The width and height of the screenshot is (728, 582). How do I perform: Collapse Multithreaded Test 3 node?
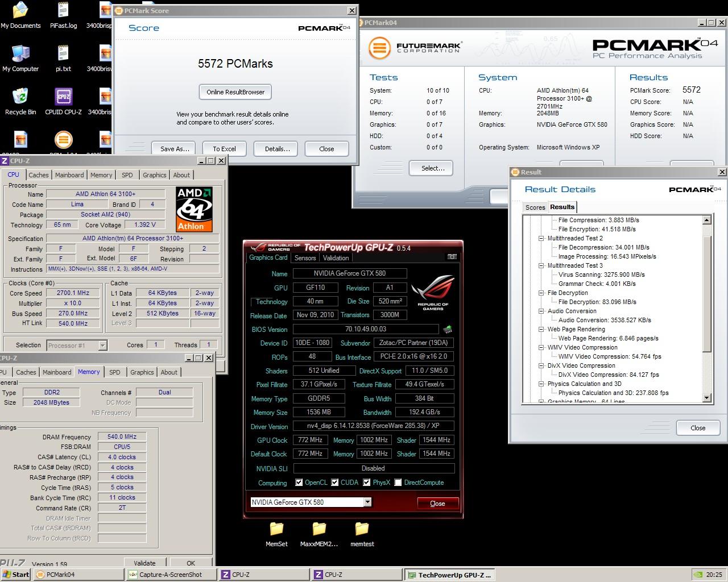(541, 265)
